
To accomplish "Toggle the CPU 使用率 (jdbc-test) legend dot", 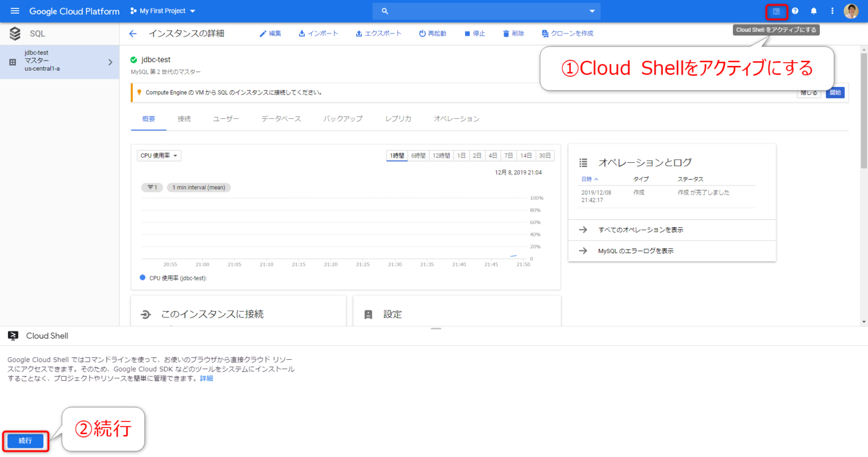I will 142,278.
